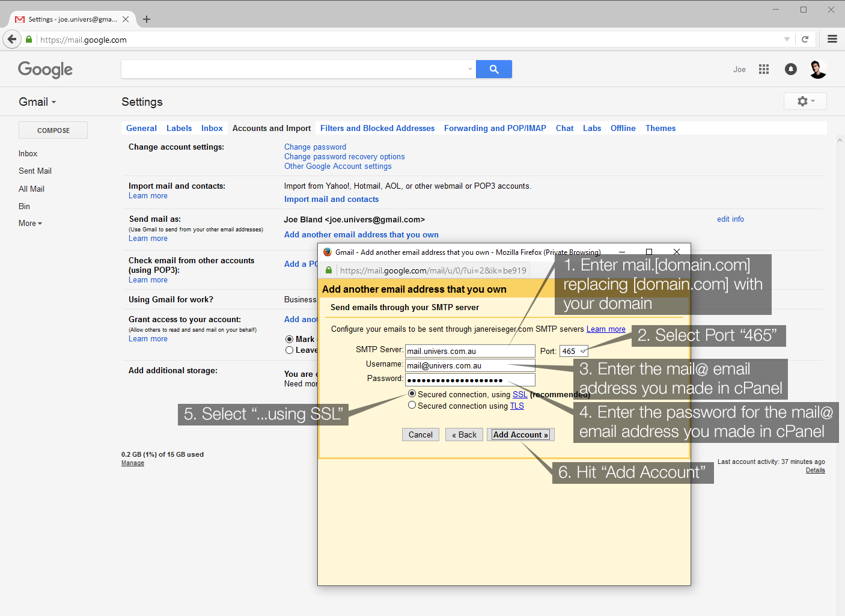
Task: Expand the More labels list
Action: coord(30,223)
